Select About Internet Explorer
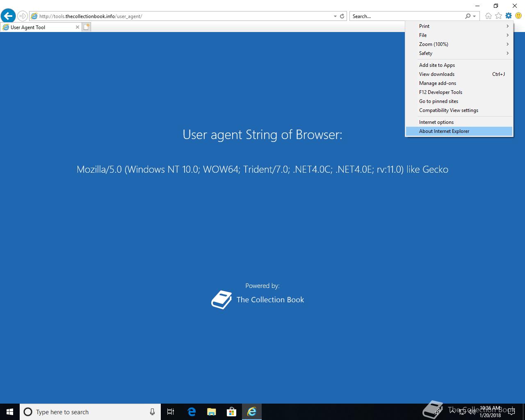 (459, 131)
